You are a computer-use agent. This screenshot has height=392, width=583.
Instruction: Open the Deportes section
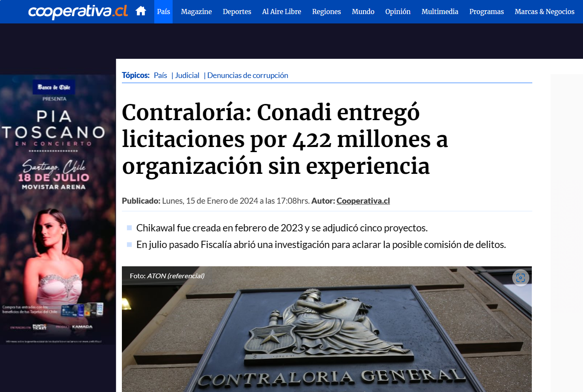237,12
